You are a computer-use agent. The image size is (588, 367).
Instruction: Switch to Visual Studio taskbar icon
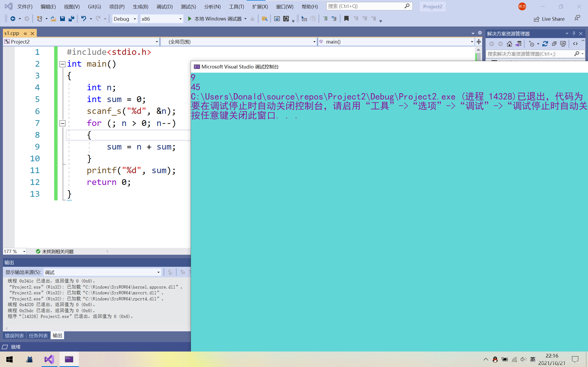(x=49, y=359)
